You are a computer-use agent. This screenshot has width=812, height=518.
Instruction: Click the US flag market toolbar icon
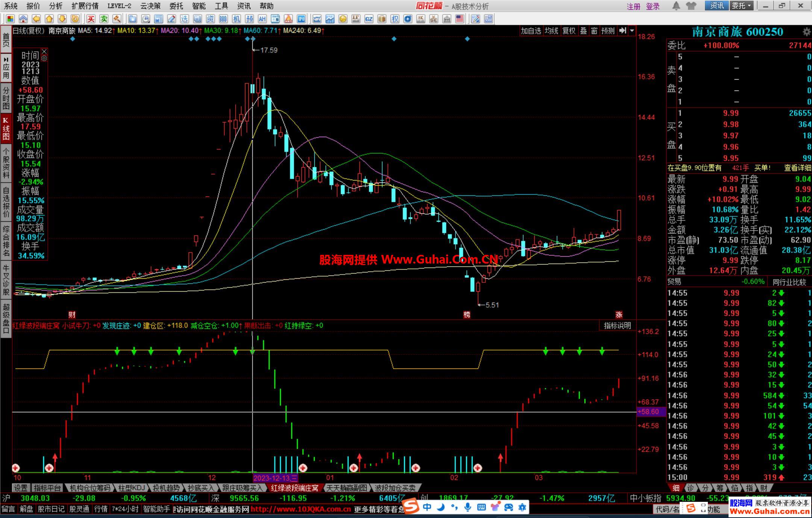point(459,19)
